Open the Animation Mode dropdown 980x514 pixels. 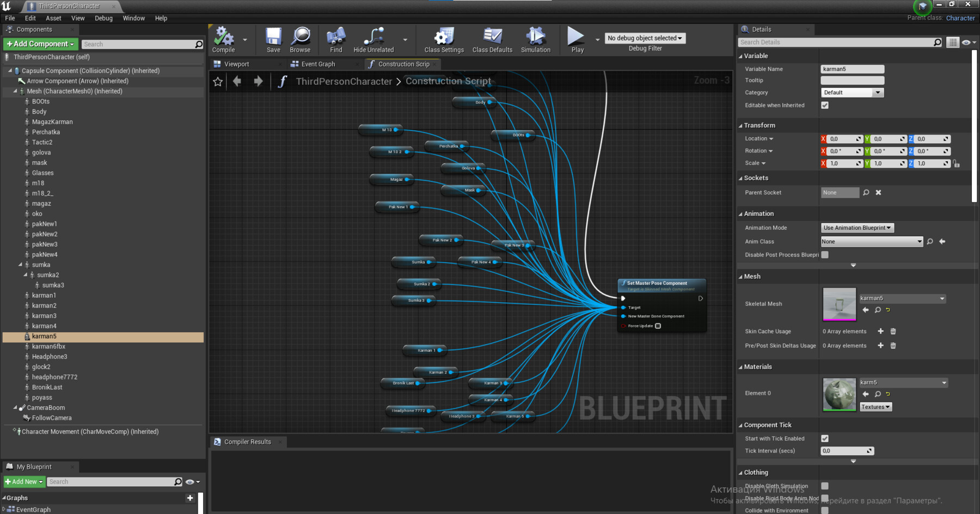[x=857, y=228]
